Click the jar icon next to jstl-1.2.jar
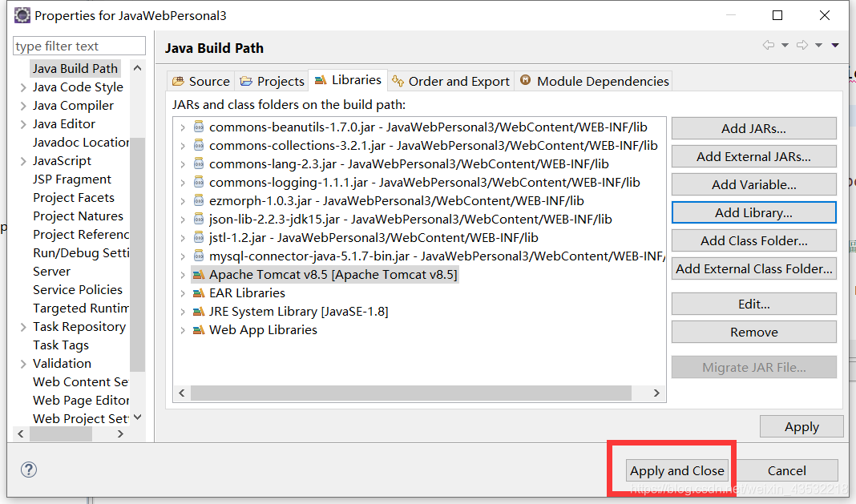The height and width of the screenshot is (504, 856). tap(200, 237)
